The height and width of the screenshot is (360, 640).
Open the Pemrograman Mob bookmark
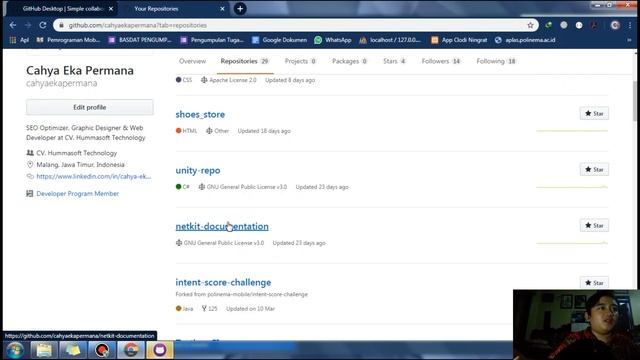click(x=69, y=40)
